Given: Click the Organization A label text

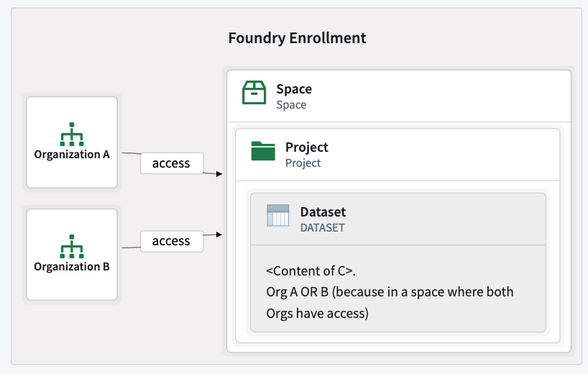Looking at the screenshot, I should (x=71, y=155).
